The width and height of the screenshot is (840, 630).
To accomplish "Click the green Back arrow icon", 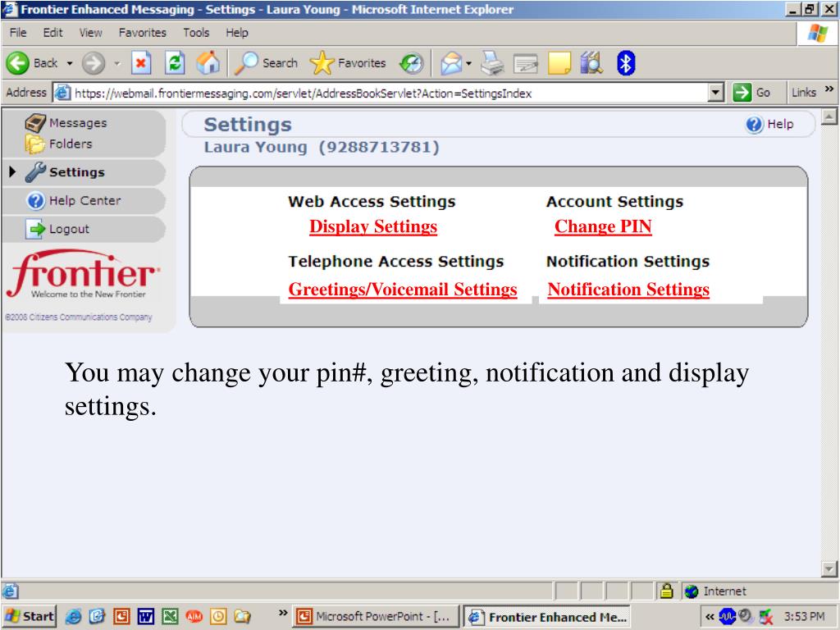I will click(x=18, y=63).
